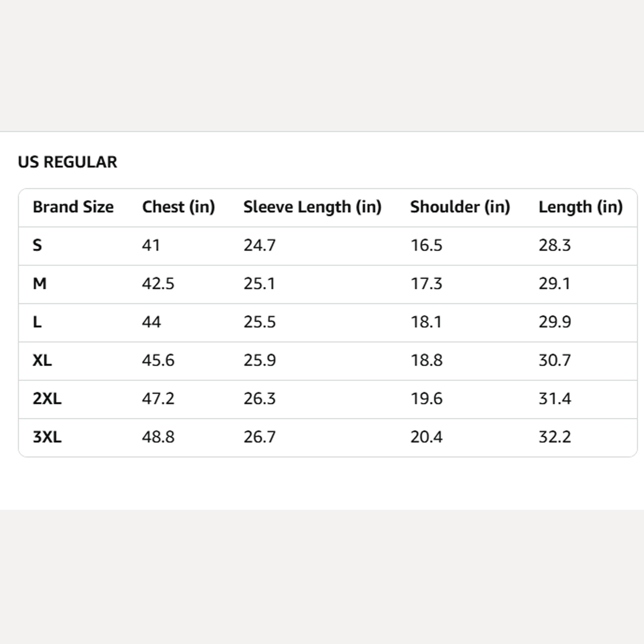
Task: Select the L size row label
Action: pos(37,322)
